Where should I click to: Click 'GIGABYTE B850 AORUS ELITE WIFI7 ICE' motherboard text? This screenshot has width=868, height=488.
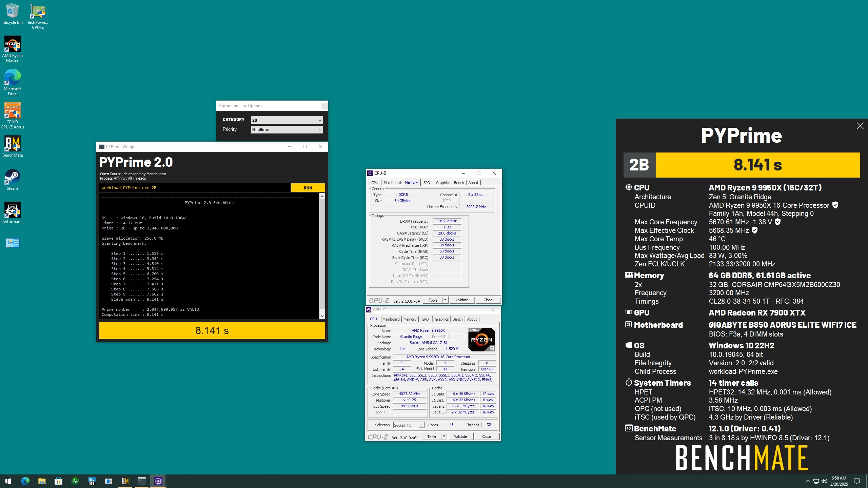[782, 325]
